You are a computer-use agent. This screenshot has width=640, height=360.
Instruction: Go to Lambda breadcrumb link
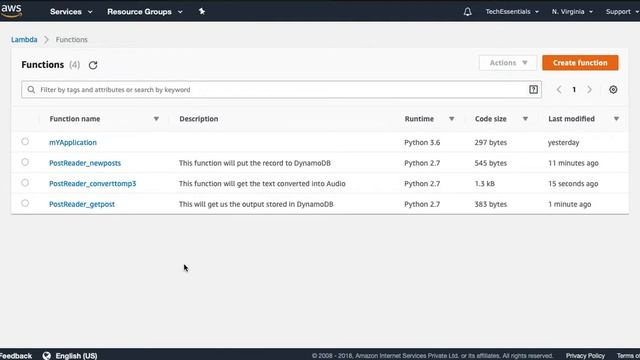pyautogui.click(x=24, y=40)
